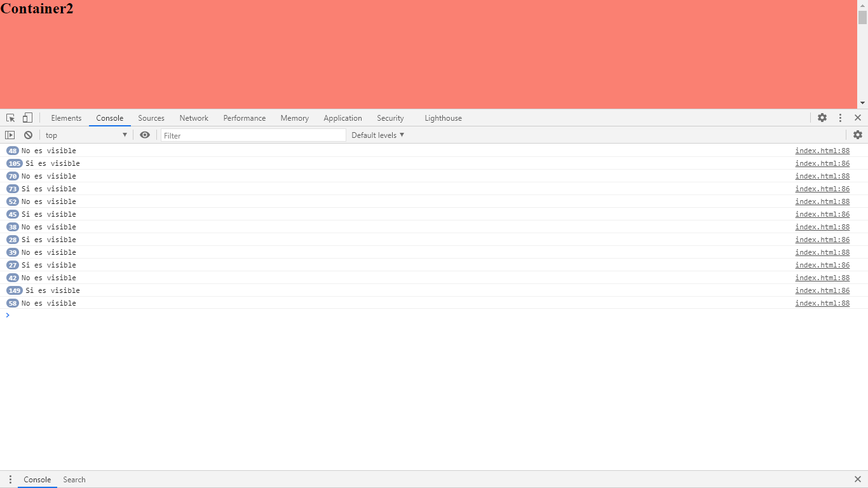868x488 pixels.
Task: Focus the console Filter input field
Action: [x=253, y=135]
